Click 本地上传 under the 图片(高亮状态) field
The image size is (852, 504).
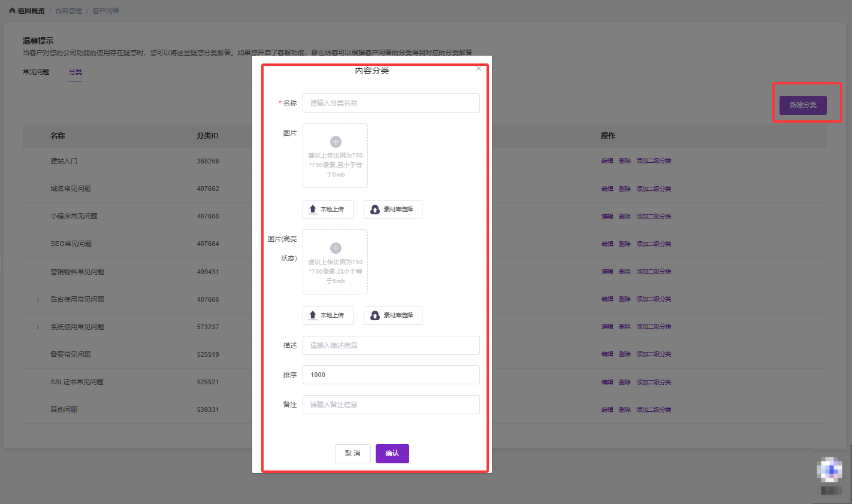click(328, 315)
